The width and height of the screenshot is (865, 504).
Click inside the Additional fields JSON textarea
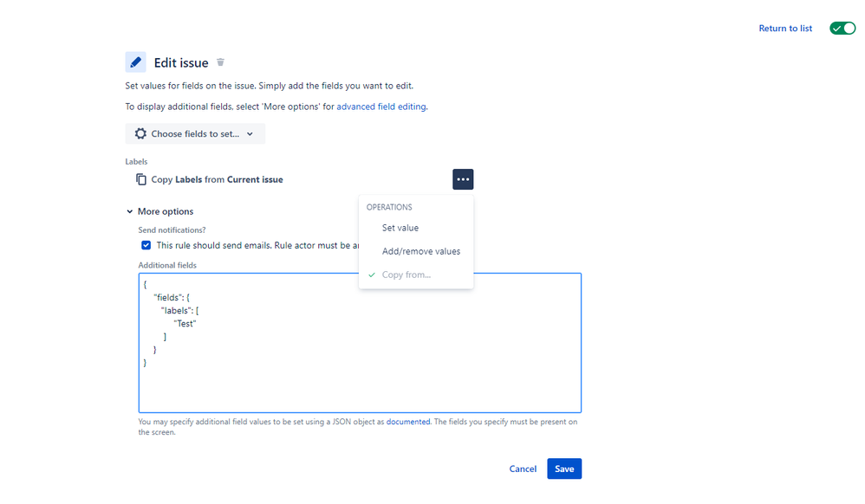coord(360,343)
